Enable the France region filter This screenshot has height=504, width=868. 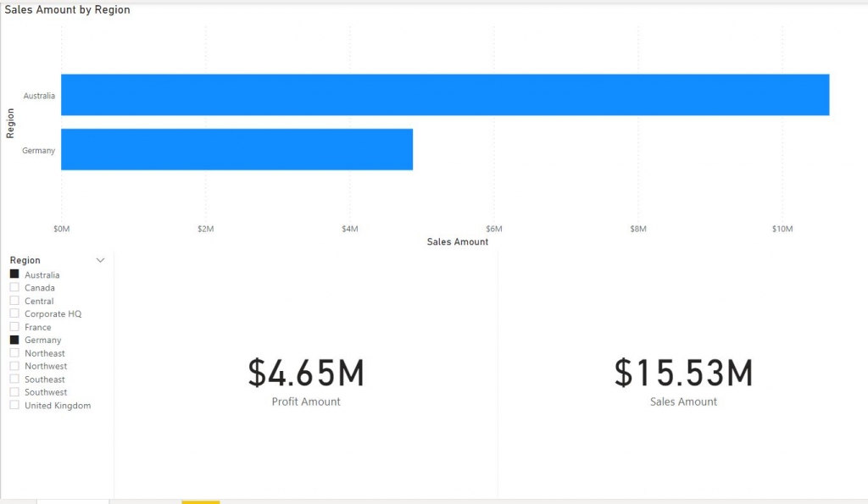[x=13, y=326]
